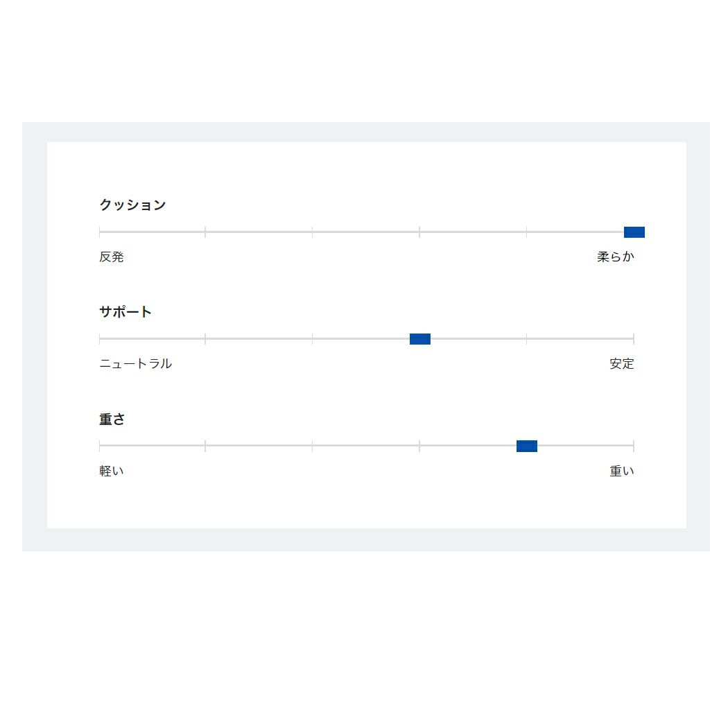The height and width of the screenshot is (728, 728).
Task: Click the ニュートラル label under サポート
Action: [135, 363]
